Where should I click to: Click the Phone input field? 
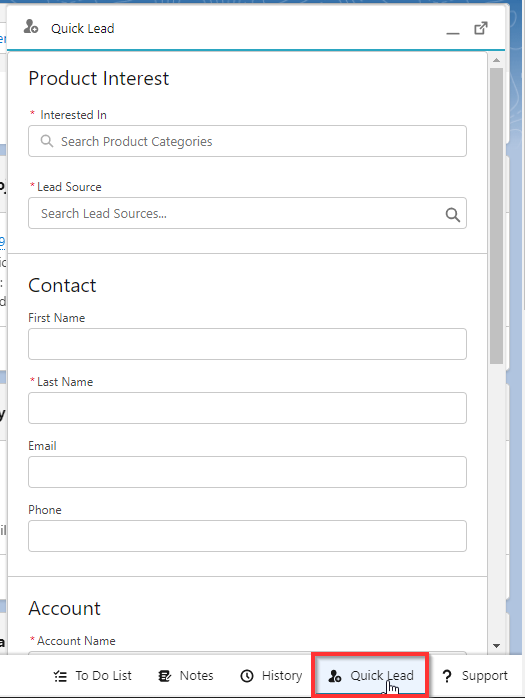(x=247, y=536)
